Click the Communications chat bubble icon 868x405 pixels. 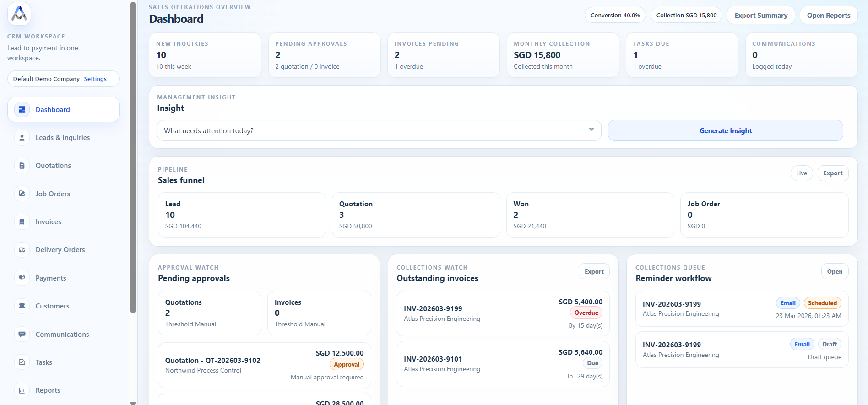point(22,334)
